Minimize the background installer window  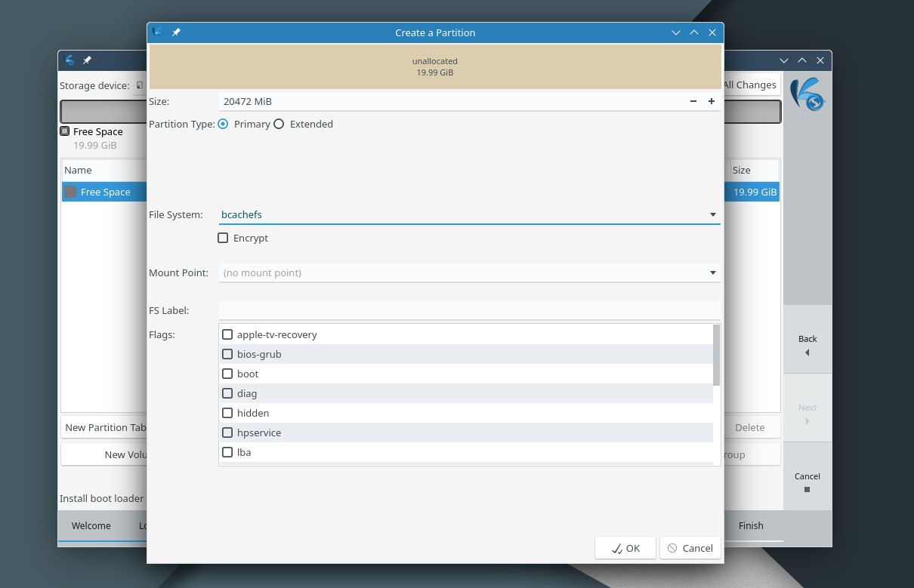tap(786, 60)
